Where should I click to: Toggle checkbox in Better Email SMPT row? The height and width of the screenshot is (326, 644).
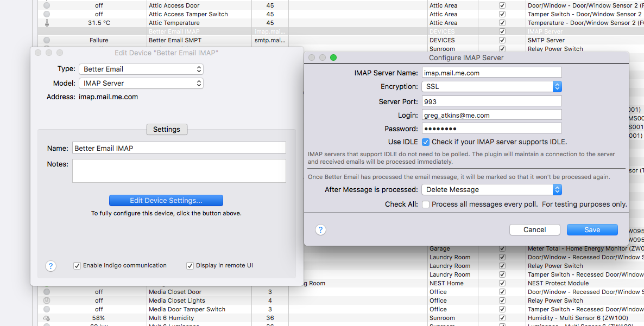pos(502,40)
